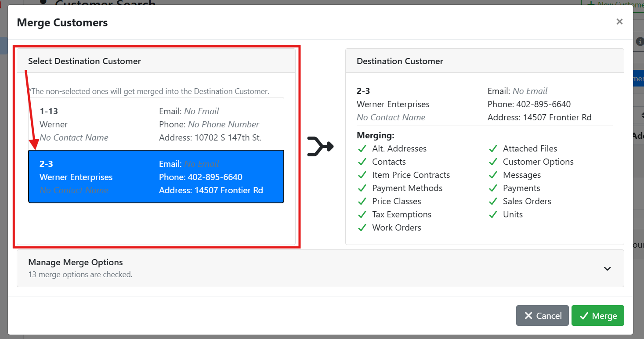Viewport: 644px width, 339px height.
Task: Click the green check next to Sales Orders
Action: click(x=493, y=202)
